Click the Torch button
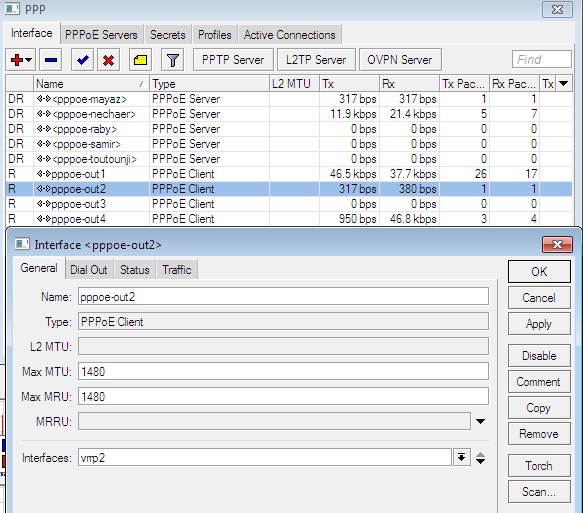583x513 pixels. [539, 465]
